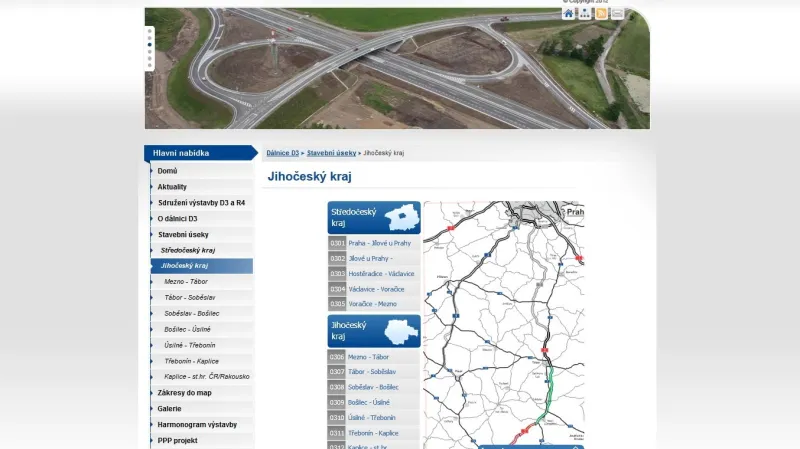Expand the Stavební úseky menu item
This screenshot has height=449, width=800.
[x=183, y=234]
